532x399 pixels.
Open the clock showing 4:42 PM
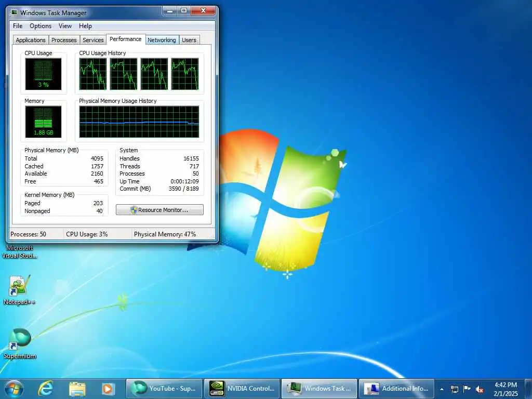coord(506,389)
